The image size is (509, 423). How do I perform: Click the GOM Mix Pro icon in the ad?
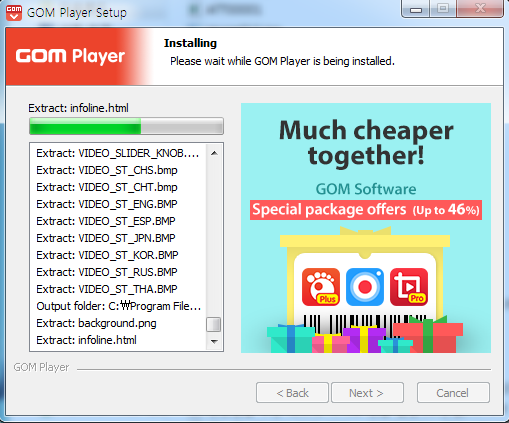click(409, 287)
